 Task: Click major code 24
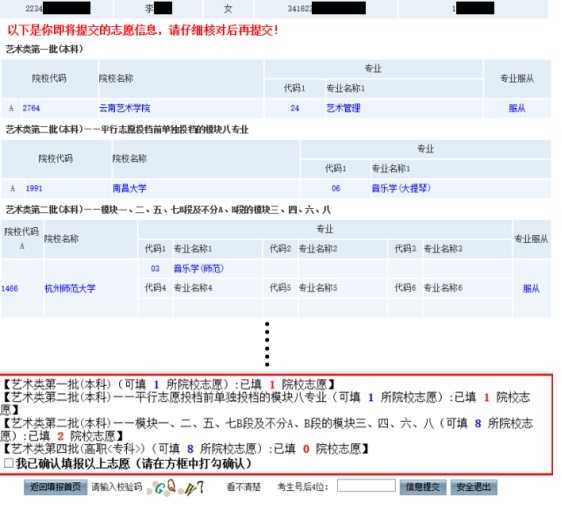[x=295, y=108]
